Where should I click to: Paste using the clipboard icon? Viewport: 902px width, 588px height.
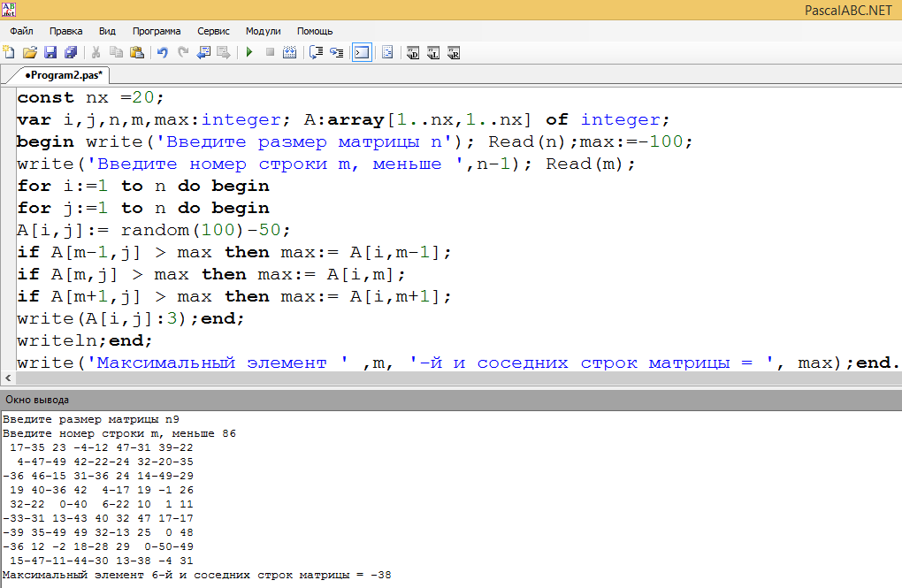tap(137, 53)
